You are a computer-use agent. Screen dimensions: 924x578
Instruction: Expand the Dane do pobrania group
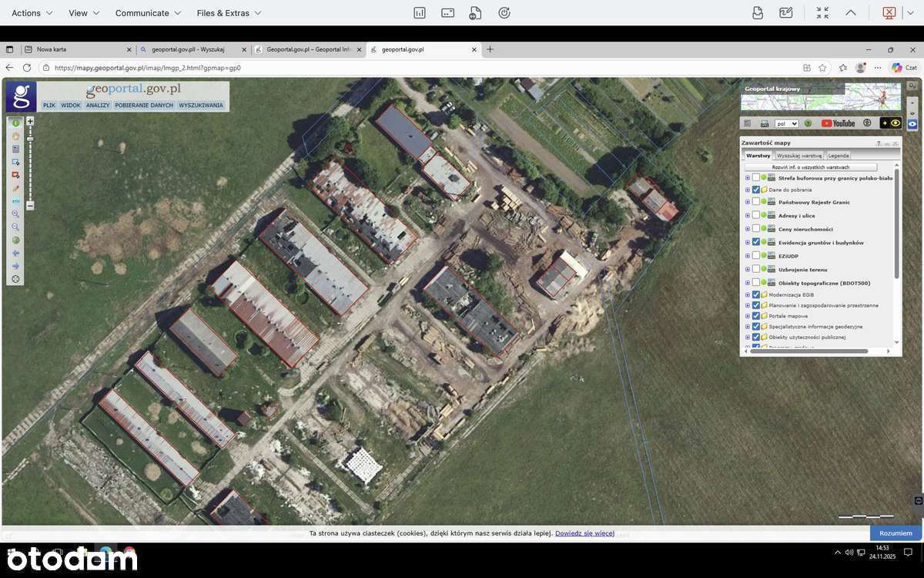pyautogui.click(x=747, y=190)
